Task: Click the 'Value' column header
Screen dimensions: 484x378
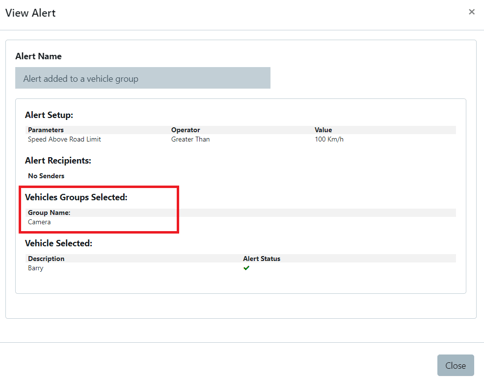Action: point(323,130)
